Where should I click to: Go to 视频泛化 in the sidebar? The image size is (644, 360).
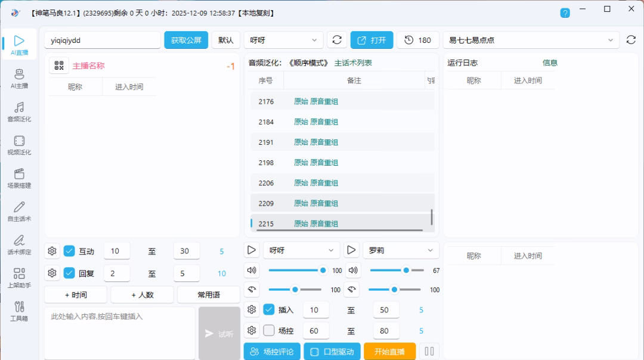19,145
